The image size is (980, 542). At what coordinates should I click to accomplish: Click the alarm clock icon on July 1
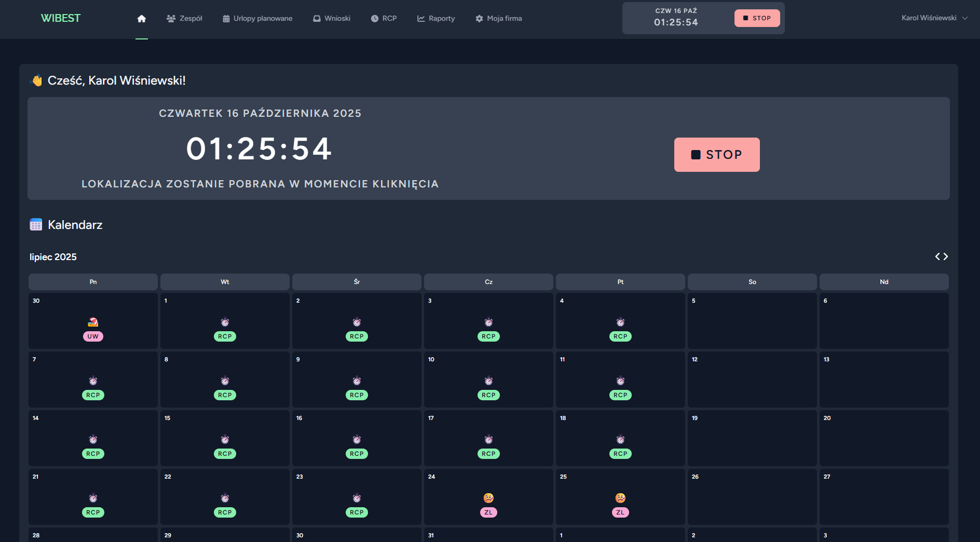(225, 322)
